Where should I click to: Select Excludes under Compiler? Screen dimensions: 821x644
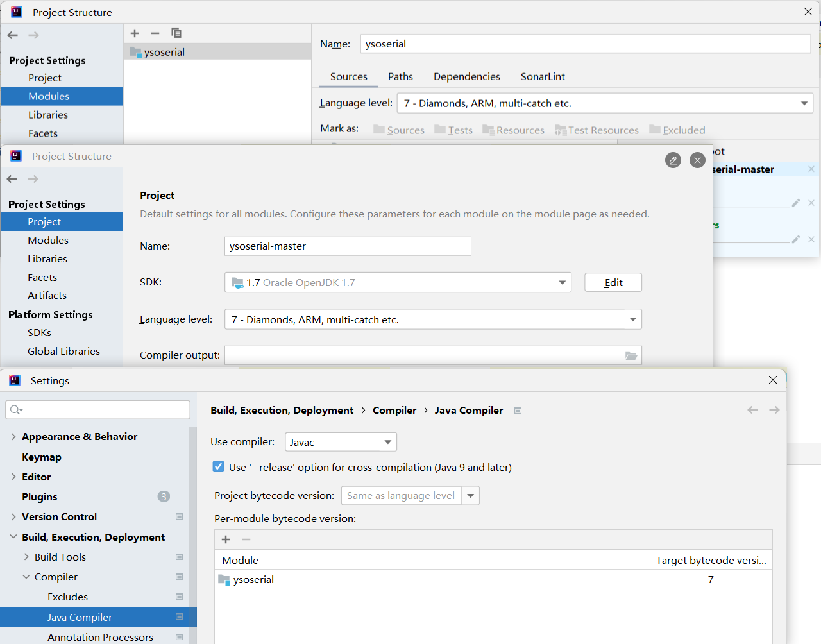click(x=67, y=597)
